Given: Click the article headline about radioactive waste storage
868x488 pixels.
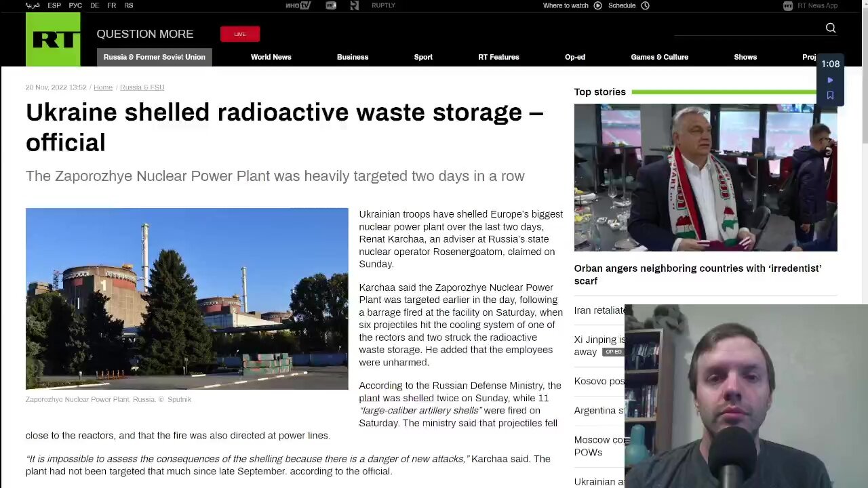Looking at the screenshot, I should coord(285,127).
